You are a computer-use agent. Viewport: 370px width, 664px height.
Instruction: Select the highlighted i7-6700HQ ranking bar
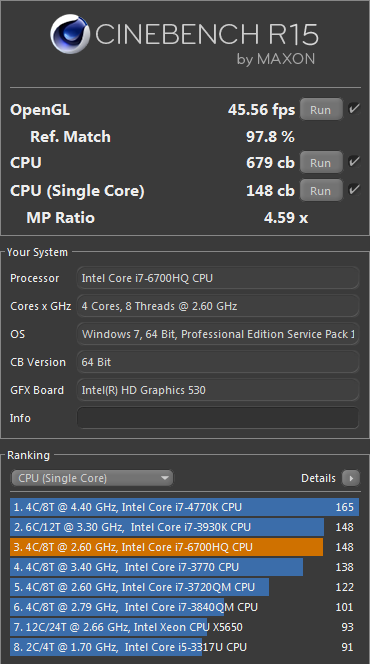[x=185, y=547]
